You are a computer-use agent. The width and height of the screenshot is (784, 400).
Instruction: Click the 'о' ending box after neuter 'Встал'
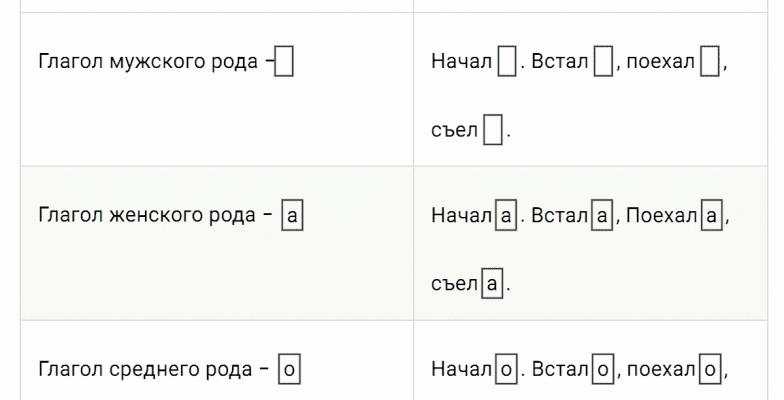(x=603, y=370)
